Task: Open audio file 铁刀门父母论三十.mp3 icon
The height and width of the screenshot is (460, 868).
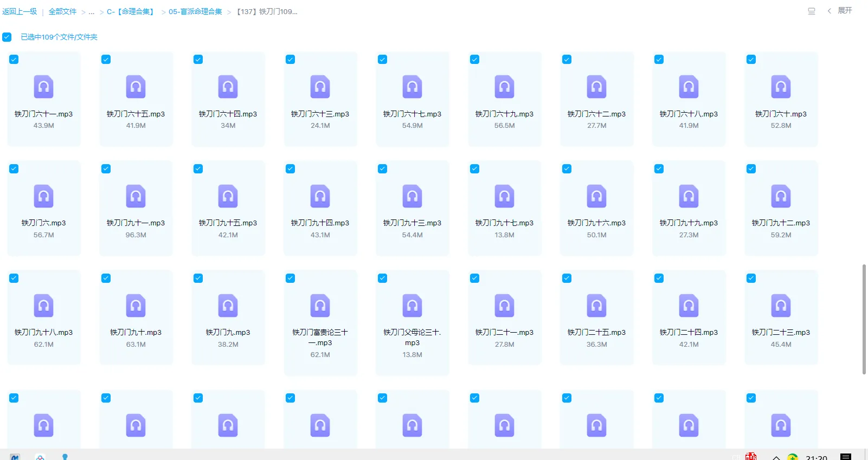Action: coord(413,306)
